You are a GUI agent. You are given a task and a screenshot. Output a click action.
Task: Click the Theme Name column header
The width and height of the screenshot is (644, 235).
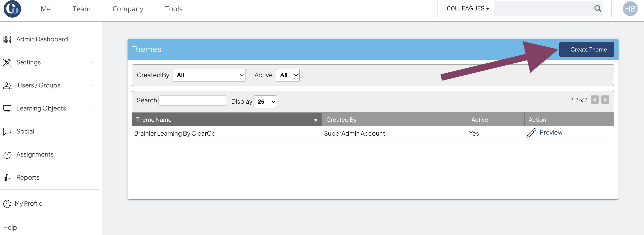227,120
